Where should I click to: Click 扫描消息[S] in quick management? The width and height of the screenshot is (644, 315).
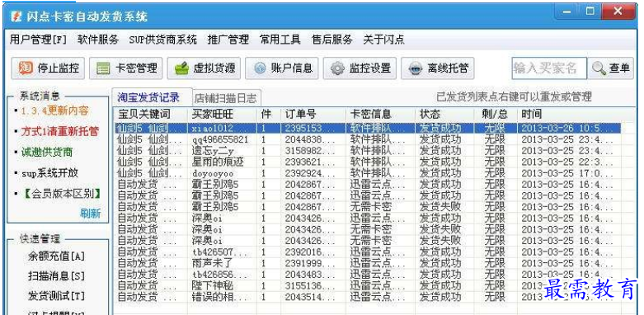pyautogui.click(x=56, y=276)
